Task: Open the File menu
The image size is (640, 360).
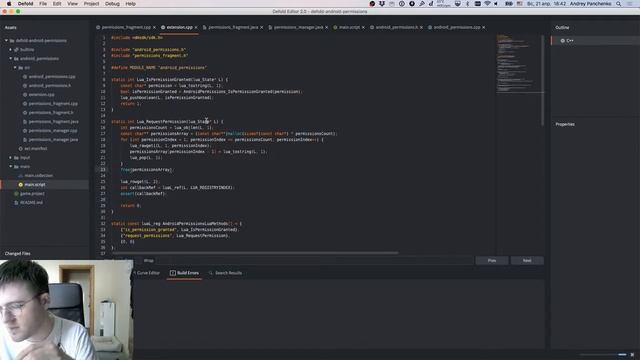Action: click(43, 4)
